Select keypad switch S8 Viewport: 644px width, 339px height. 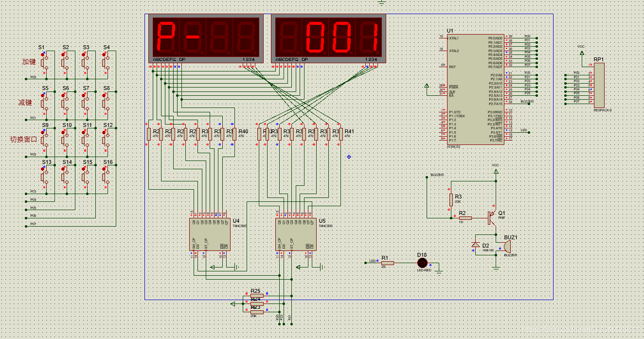106,103
